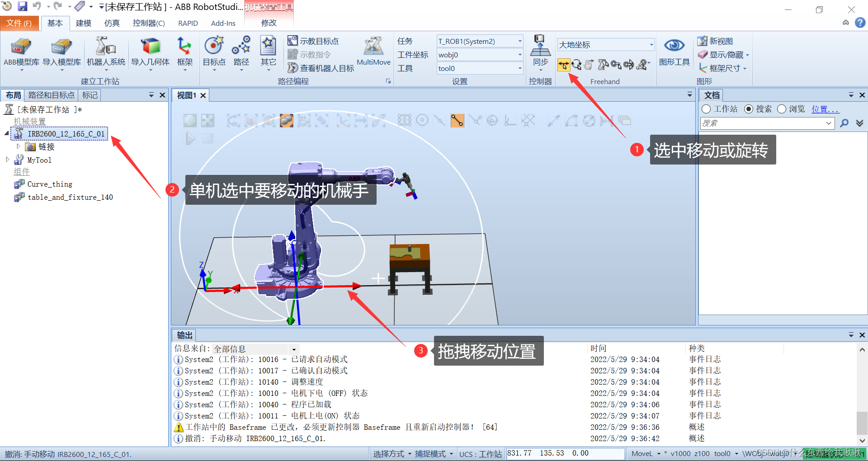This screenshot has height=461, width=868.
Task: Click the 位置... link in the 文档 panel
Action: (825, 109)
